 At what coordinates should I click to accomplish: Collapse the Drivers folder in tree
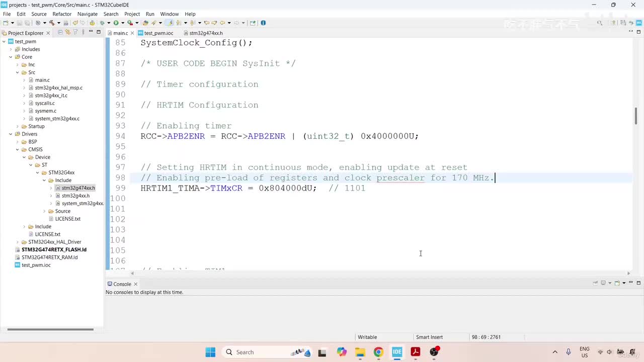coord(11,134)
